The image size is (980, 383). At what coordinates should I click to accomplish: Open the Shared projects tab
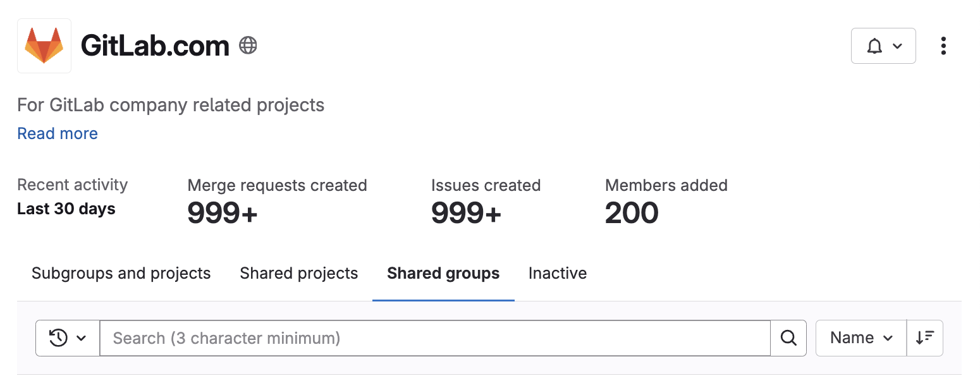click(298, 274)
